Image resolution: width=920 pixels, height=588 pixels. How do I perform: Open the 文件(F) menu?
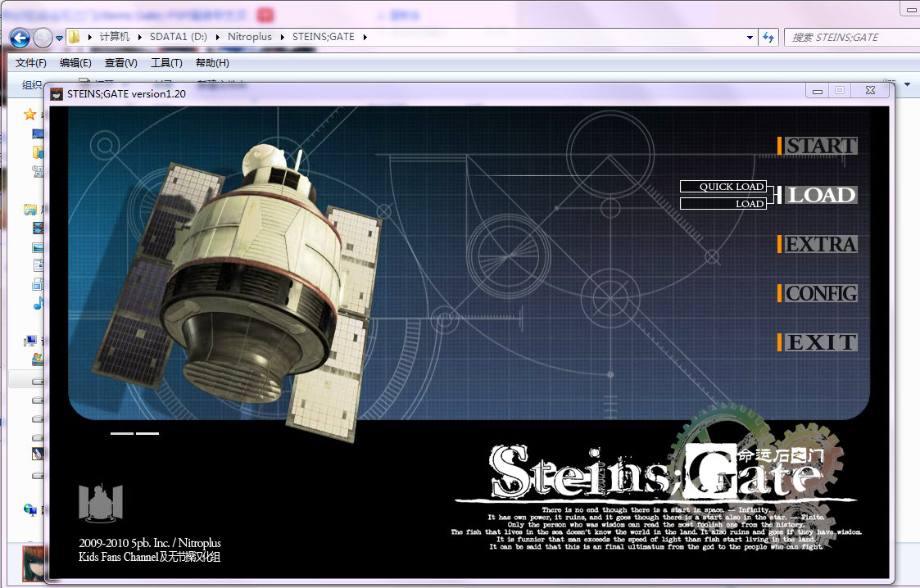[x=30, y=63]
